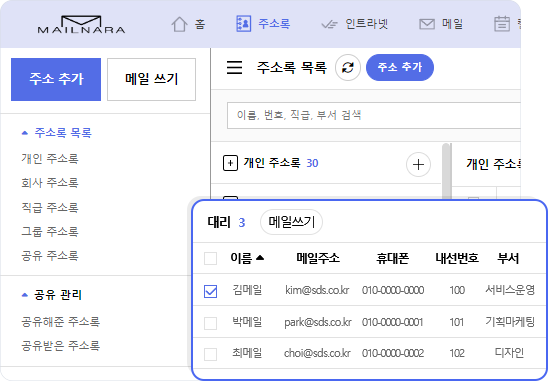Open 그룹 주소록 in sidebar

(50, 231)
